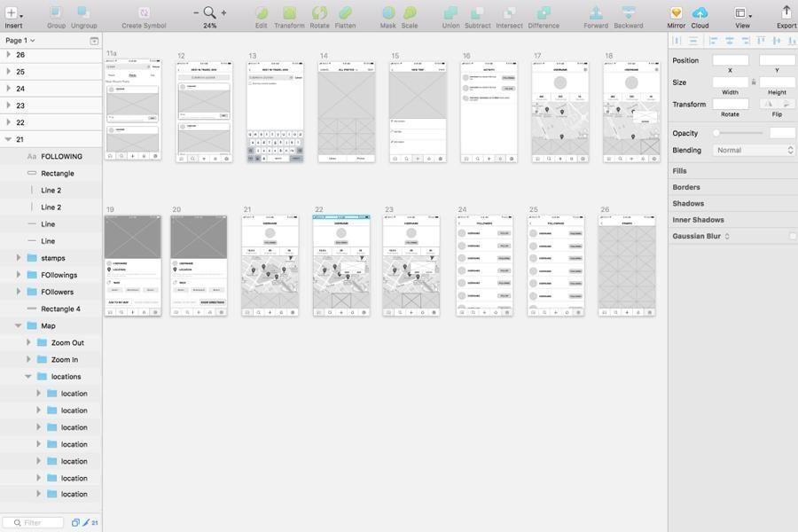Move selection Forward in layer order
The image size is (798, 532).
coord(596,13)
